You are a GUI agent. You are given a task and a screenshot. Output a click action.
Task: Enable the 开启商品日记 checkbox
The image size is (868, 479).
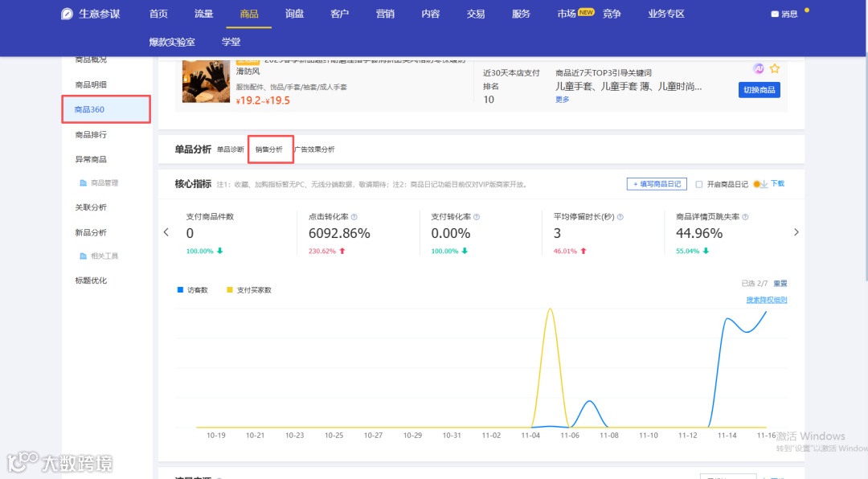[698, 184]
